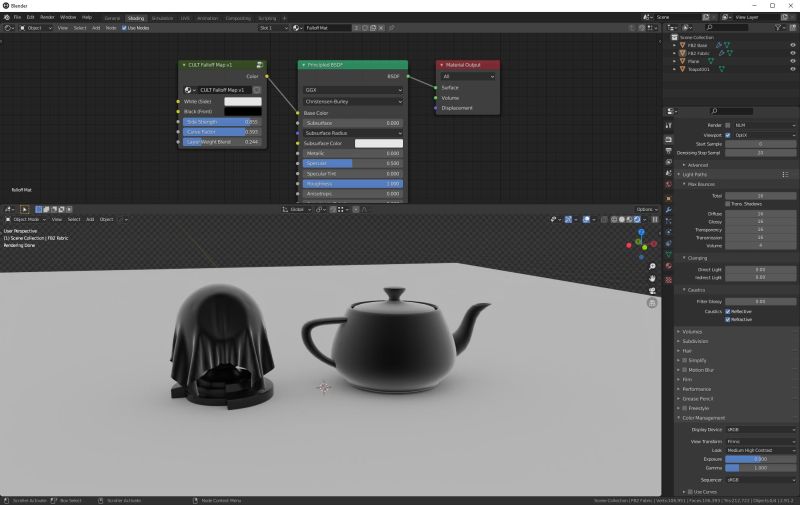The height and width of the screenshot is (505, 800).
Task: Open the Render properties tab icon
Action: pos(668,139)
